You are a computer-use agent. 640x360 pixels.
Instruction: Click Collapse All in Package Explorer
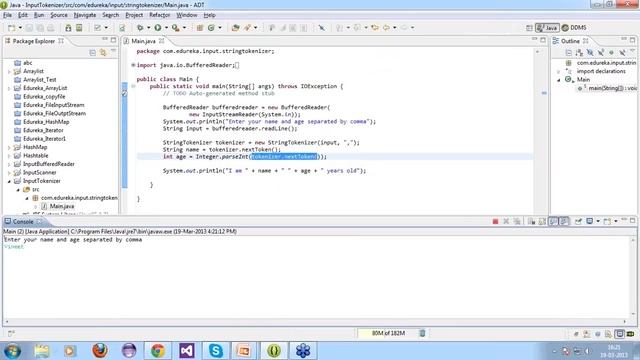click(x=93, y=53)
